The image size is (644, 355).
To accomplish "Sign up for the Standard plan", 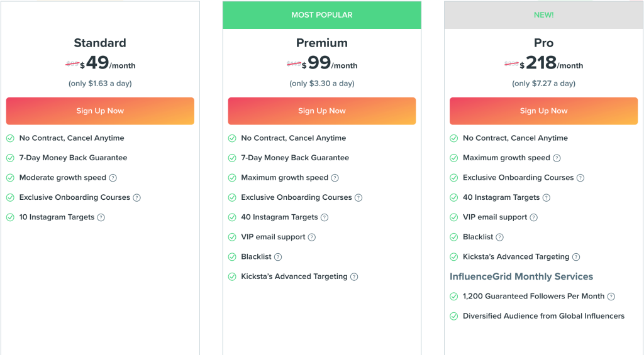I will click(x=100, y=111).
